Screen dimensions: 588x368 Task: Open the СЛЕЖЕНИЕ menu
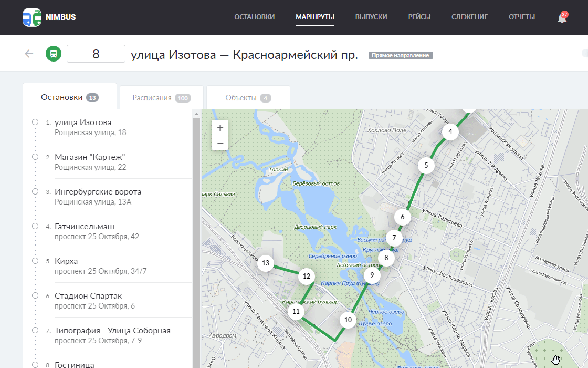pyautogui.click(x=469, y=17)
